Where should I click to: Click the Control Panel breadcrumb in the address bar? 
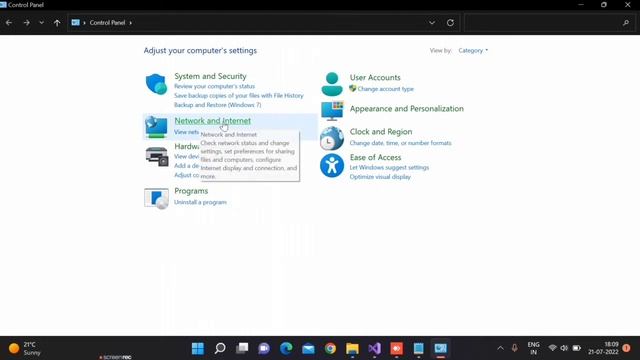pyautogui.click(x=107, y=23)
